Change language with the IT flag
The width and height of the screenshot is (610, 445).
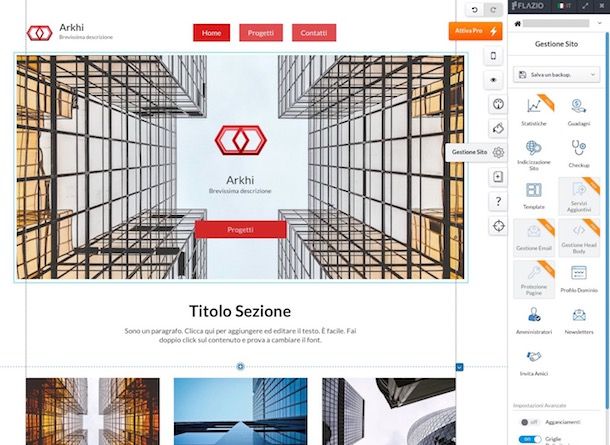[x=564, y=6]
